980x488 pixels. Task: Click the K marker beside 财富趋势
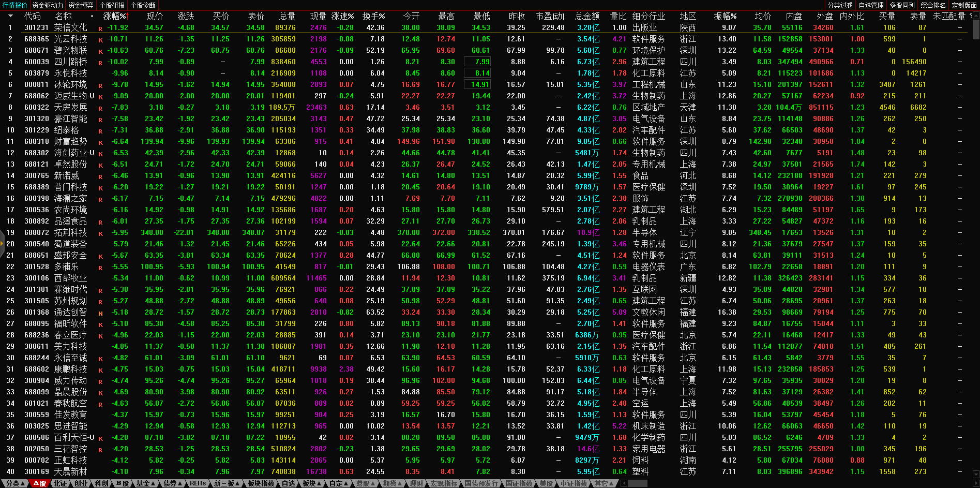click(100, 142)
